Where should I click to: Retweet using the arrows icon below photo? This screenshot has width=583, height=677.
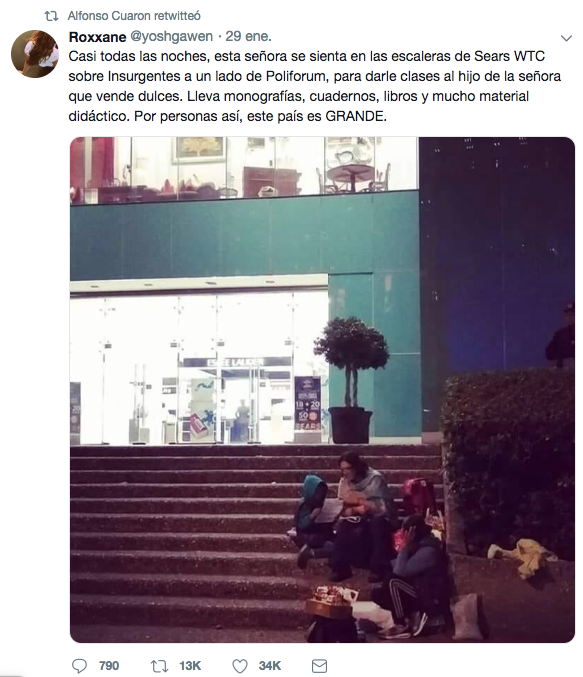point(159,666)
